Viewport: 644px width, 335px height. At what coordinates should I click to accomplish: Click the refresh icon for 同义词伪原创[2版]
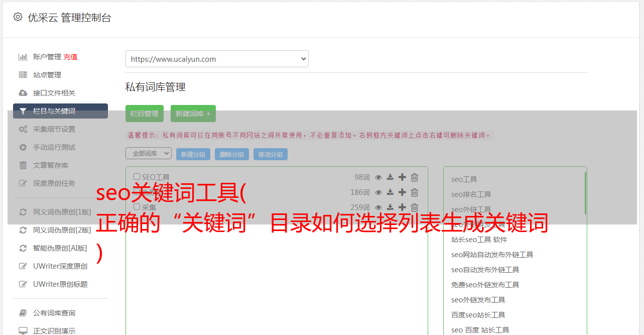23,230
